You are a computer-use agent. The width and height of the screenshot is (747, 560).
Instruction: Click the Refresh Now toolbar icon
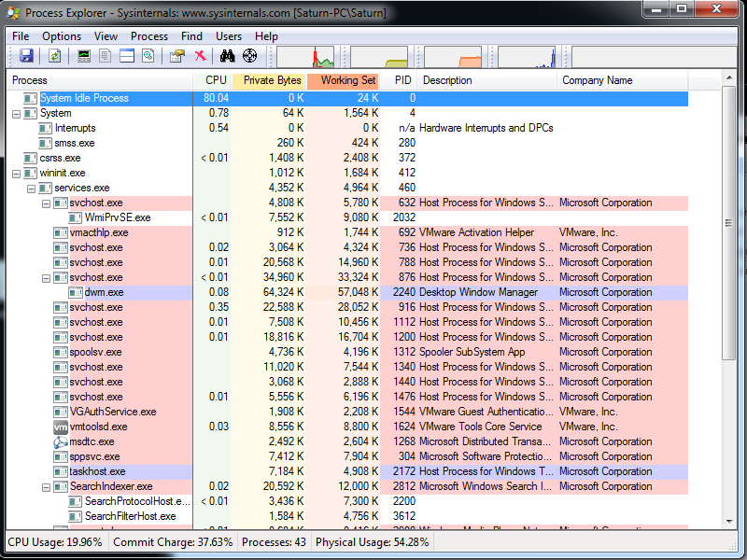pyautogui.click(x=55, y=56)
